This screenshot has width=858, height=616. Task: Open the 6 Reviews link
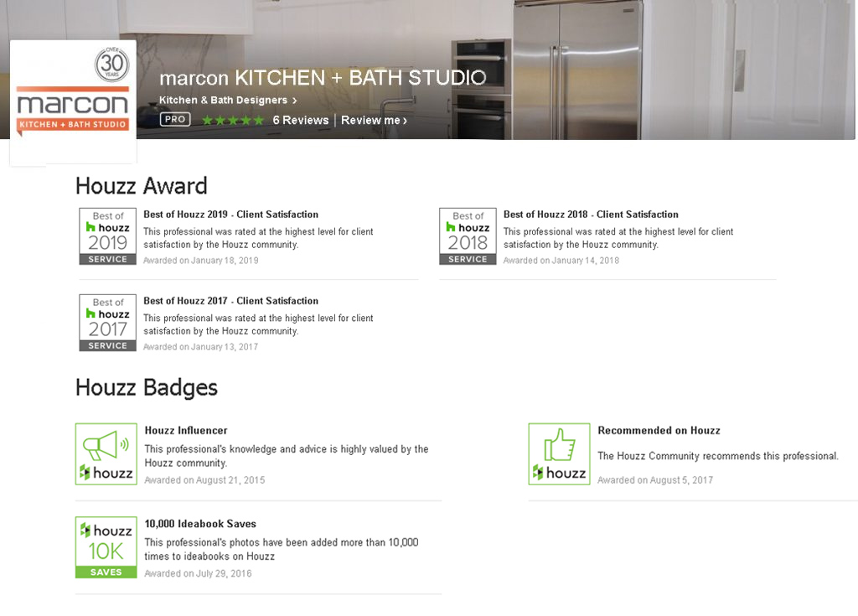[x=300, y=121]
